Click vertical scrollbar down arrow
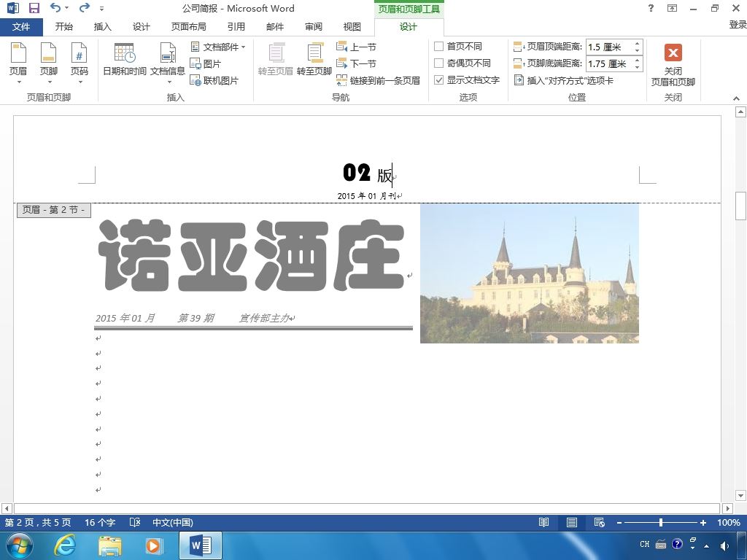This screenshot has width=747, height=560. click(x=740, y=495)
